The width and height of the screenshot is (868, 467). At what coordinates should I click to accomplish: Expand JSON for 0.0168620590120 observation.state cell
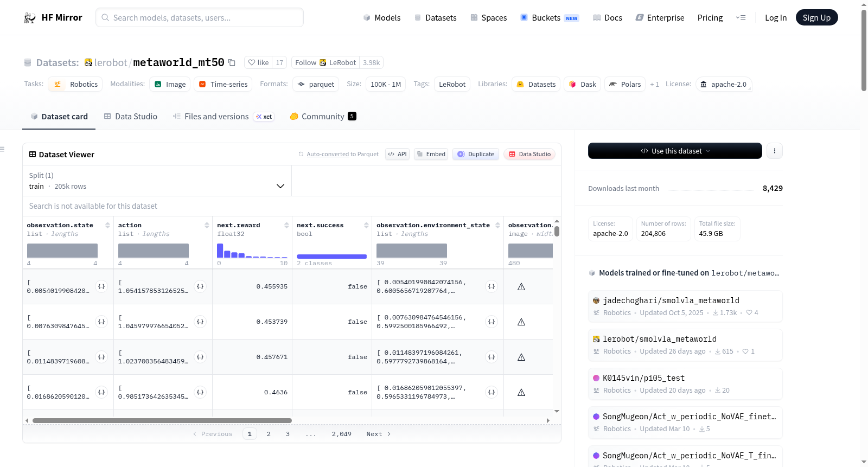tap(101, 392)
